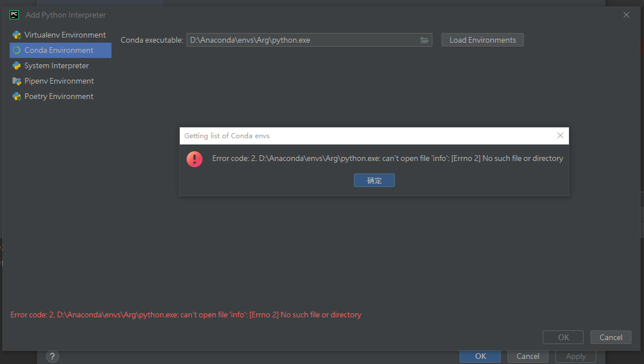Switch to Poetry Environment
The width and height of the screenshot is (644, 364).
coord(60,97)
